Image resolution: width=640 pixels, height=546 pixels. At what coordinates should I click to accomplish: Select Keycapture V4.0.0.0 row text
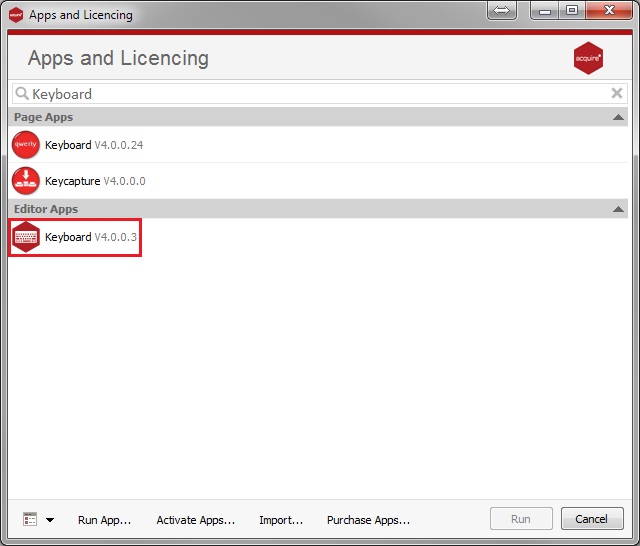pos(95,181)
